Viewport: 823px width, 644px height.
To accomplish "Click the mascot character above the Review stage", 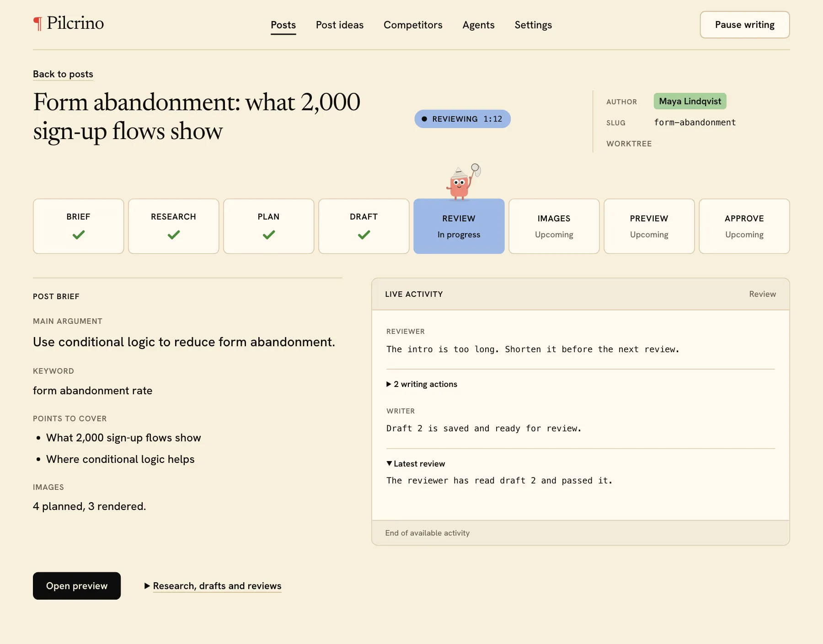I will point(463,182).
